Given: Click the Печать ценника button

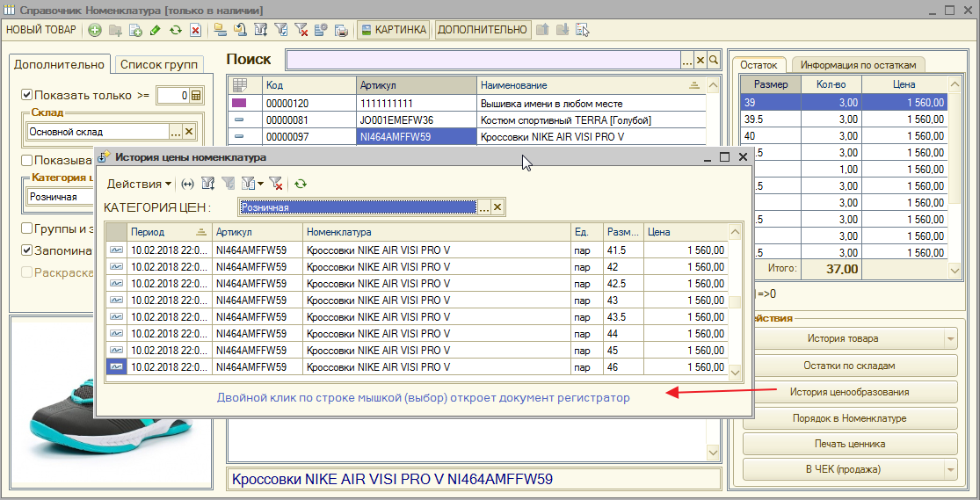Looking at the screenshot, I should tap(849, 444).
